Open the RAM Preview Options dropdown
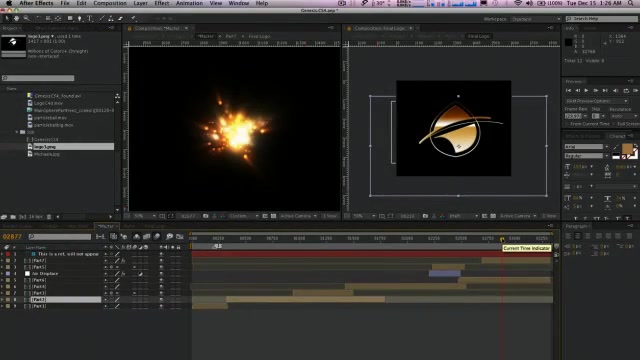 [x=596, y=101]
